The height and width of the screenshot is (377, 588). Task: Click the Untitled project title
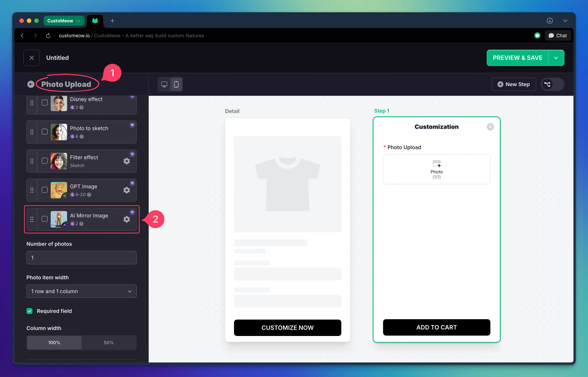58,58
